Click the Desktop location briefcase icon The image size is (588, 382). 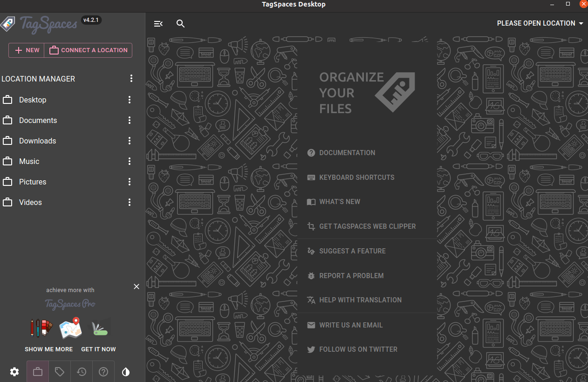click(x=7, y=100)
